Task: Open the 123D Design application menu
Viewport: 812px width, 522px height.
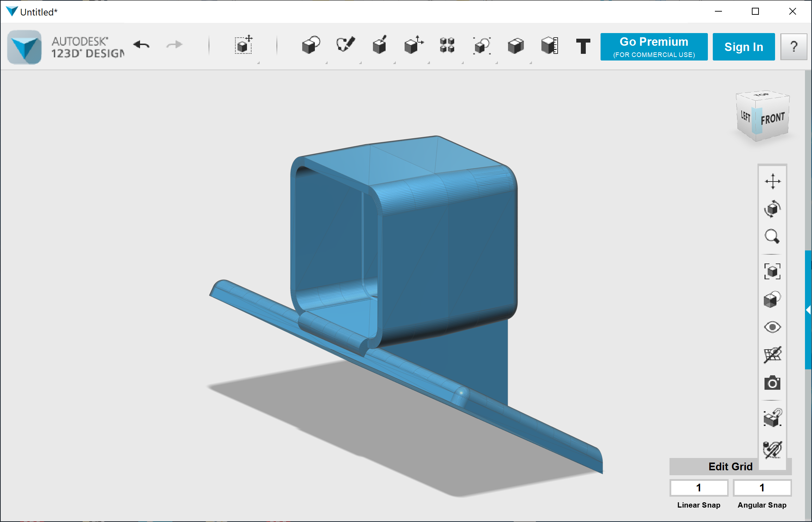Action: click(x=24, y=47)
